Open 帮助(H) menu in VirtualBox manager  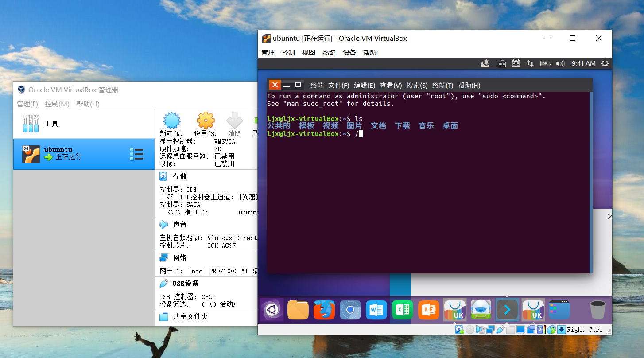pos(88,104)
